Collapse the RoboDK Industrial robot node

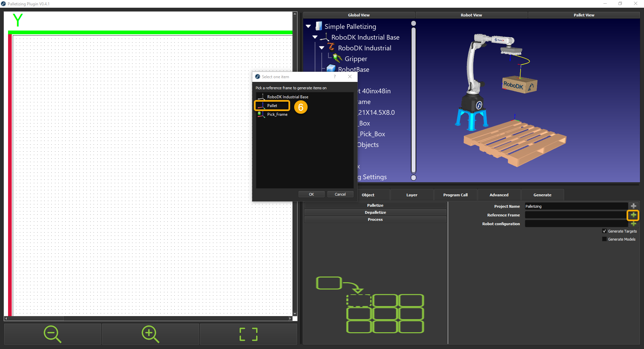pyautogui.click(x=322, y=48)
